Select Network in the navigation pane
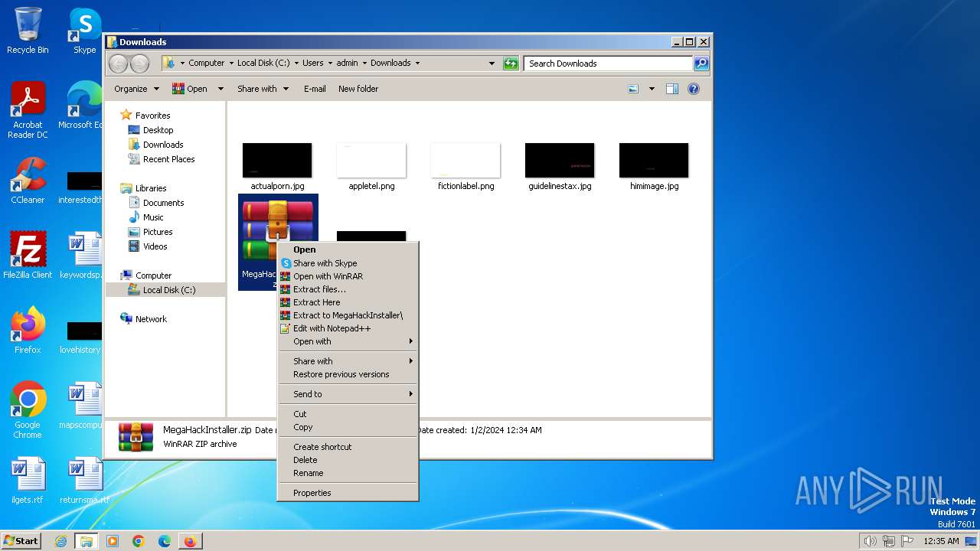The image size is (980, 551). click(x=144, y=319)
